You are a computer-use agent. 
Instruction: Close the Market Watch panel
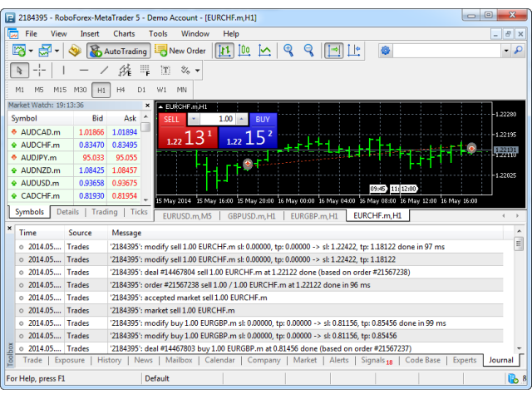[x=148, y=106]
